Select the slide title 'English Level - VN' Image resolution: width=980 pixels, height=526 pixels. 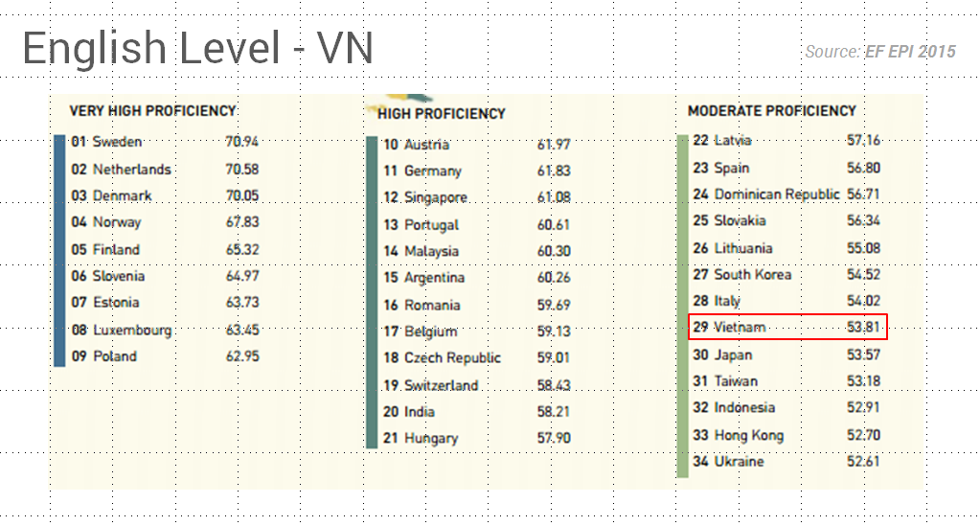coord(198,49)
